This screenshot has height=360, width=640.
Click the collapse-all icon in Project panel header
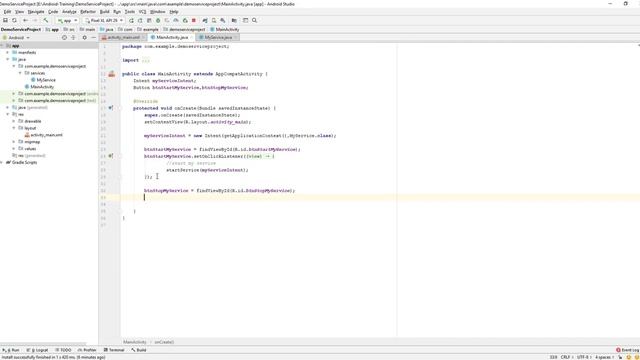[x=73, y=38]
